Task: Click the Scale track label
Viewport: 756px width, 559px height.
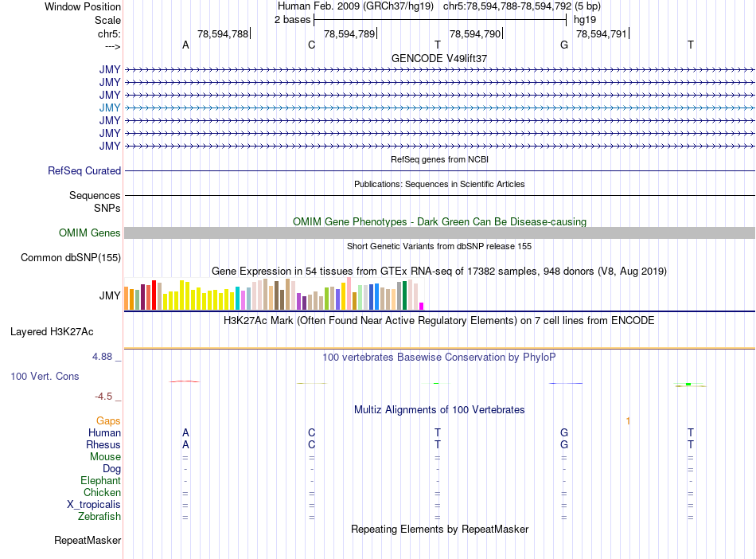Action: click(x=107, y=20)
